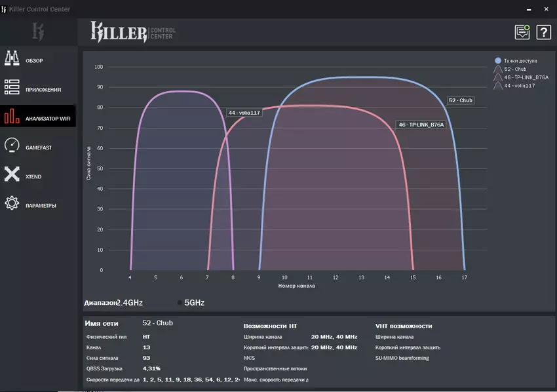Click the 52 - Chub chart label

[x=460, y=100]
